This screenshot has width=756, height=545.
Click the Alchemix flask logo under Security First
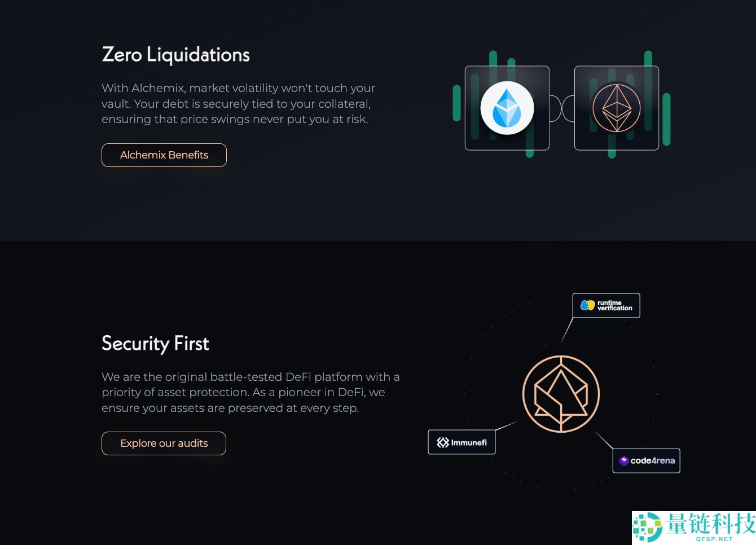pyautogui.click(x=561, y=394)
